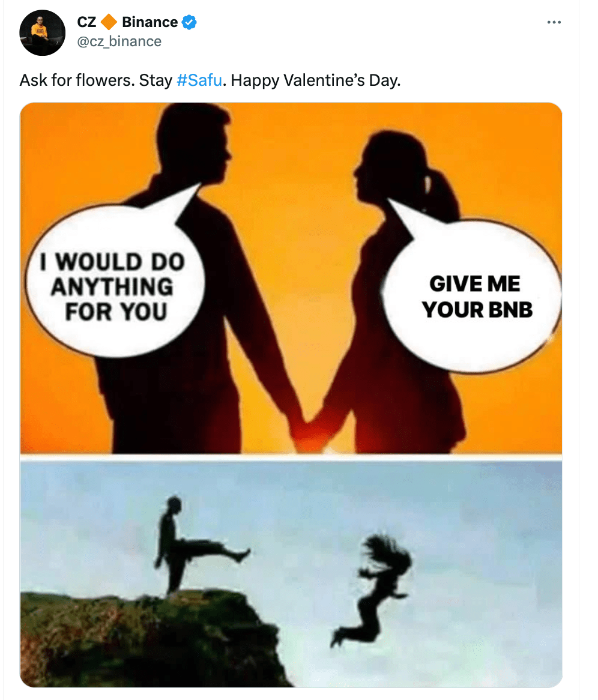Click CZ Binance's profile avatar

(x=42, y=33)
